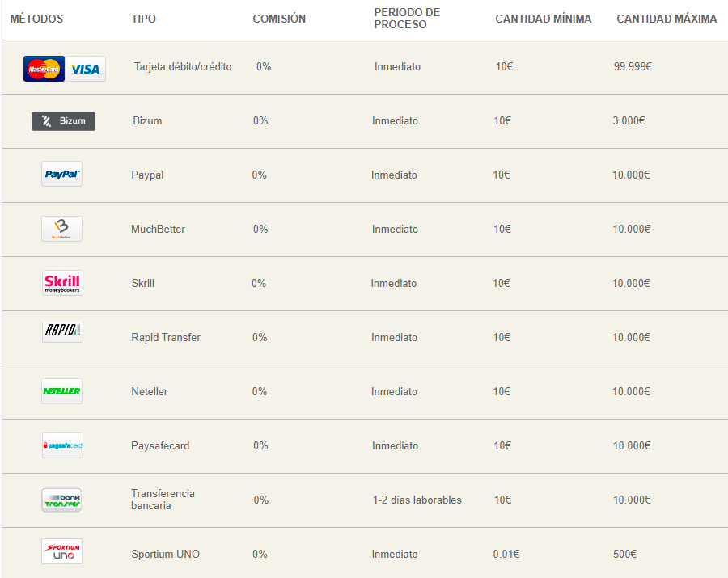Choose the PayPal logo icon

click(x=61, y=174)
